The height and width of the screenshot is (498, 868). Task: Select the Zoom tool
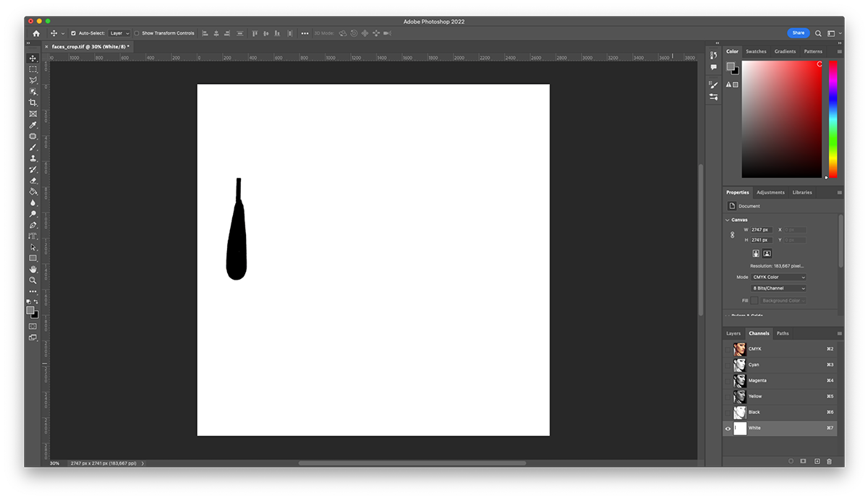(33, 280)
